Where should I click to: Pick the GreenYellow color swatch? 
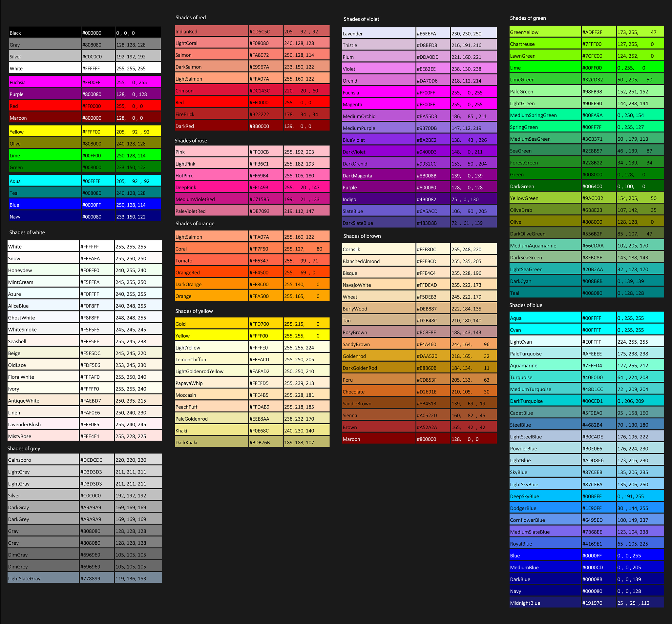[545, 32]
